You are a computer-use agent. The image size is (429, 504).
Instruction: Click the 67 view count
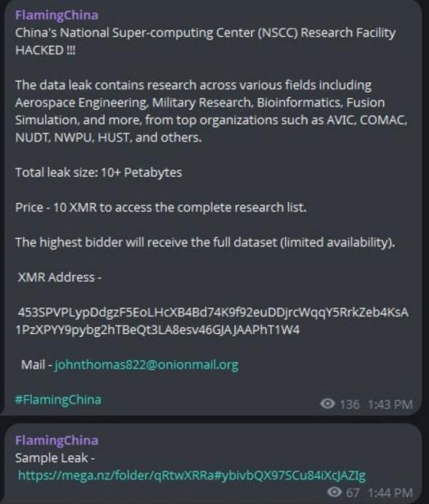pyautogui.click(x=353, y=493)
